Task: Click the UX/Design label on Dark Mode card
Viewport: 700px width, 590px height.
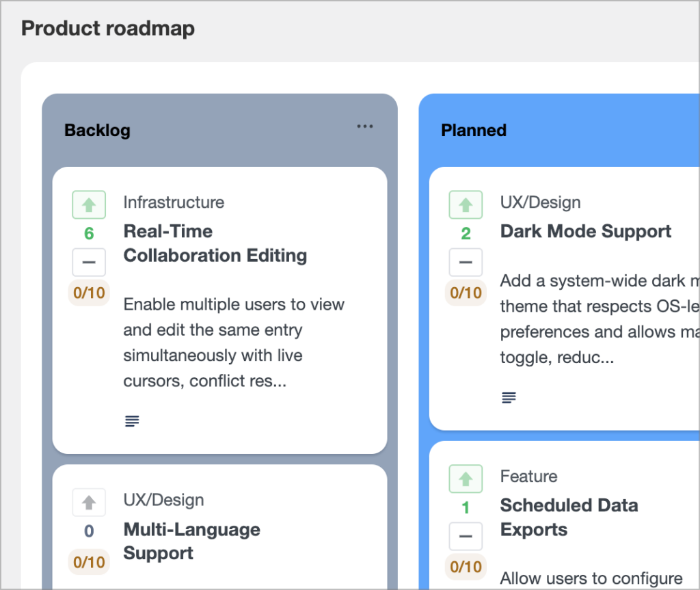Action: click(540, 202)
